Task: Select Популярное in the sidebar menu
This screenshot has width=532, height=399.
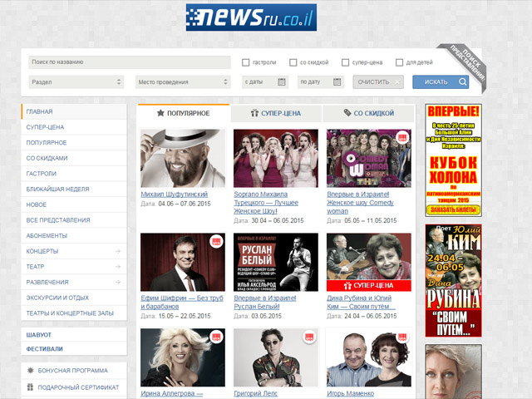Action: point(74,142)
